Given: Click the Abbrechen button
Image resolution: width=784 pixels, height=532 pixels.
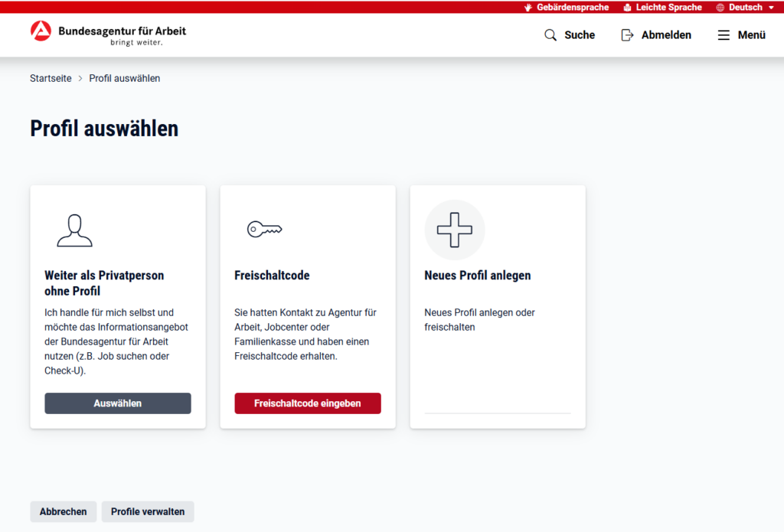Looking at the screenshot, I should tap(63, 511).
